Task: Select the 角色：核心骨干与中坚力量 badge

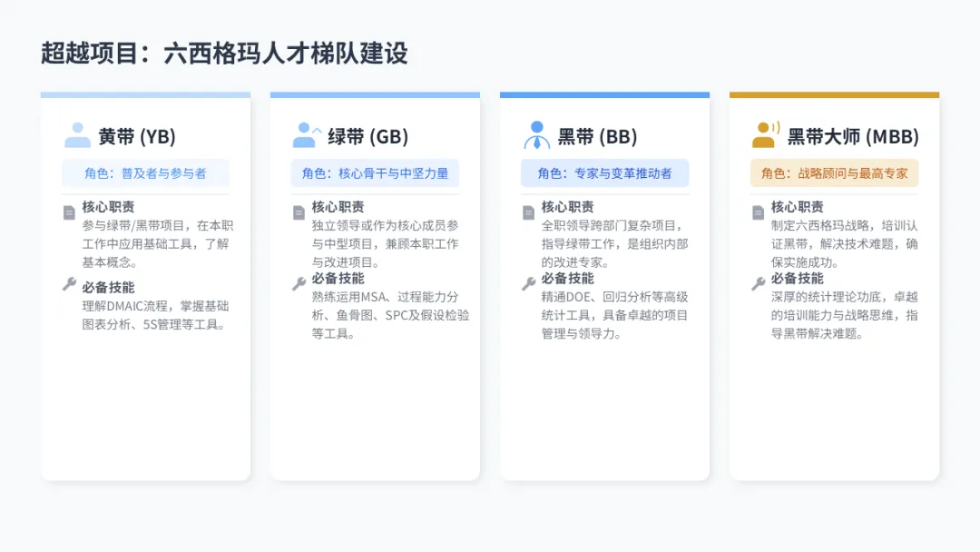Action: click(375, 173)
